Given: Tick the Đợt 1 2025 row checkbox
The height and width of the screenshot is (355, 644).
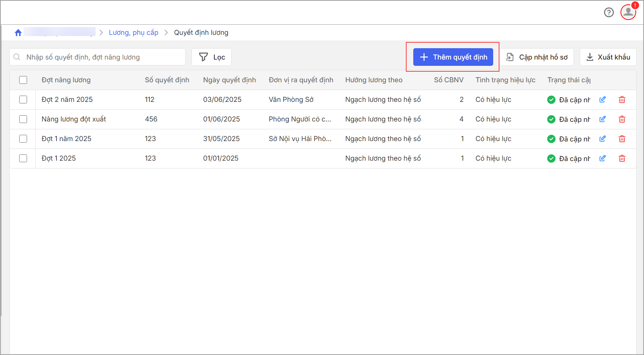Looking at the screenshot, I should 23,158.
